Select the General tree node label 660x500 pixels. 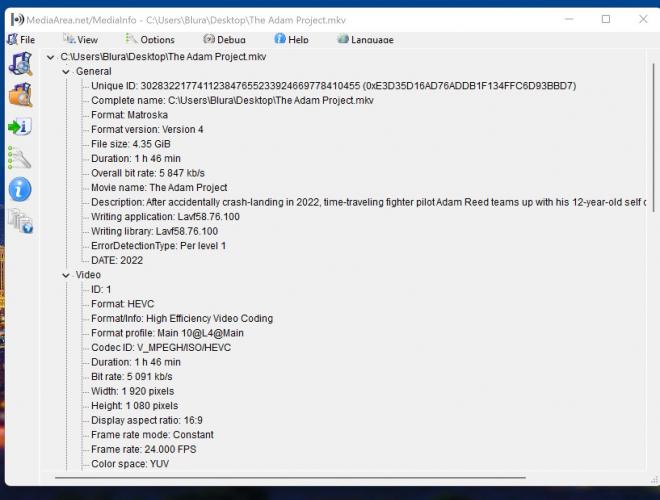[x=93, y=71]
